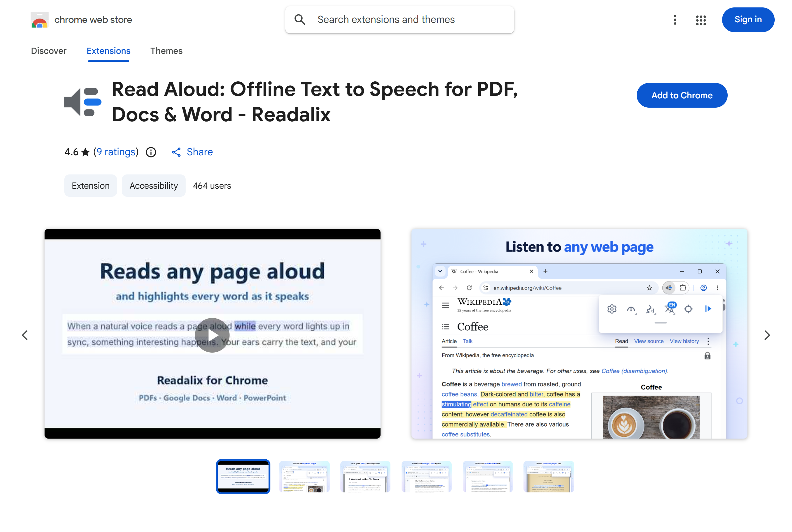The image size is (792, 532).
Task: Focus the Search extensions and themes field
Action: (399, 20)
